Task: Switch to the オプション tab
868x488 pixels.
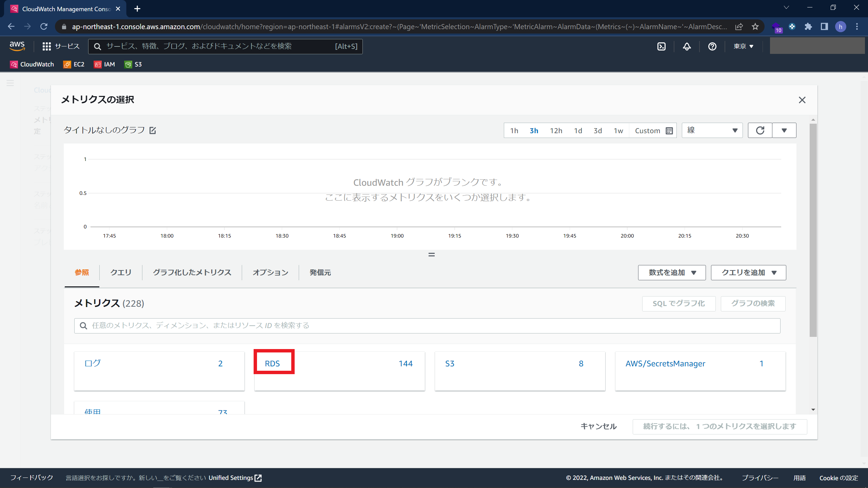Action: point(270,272)
